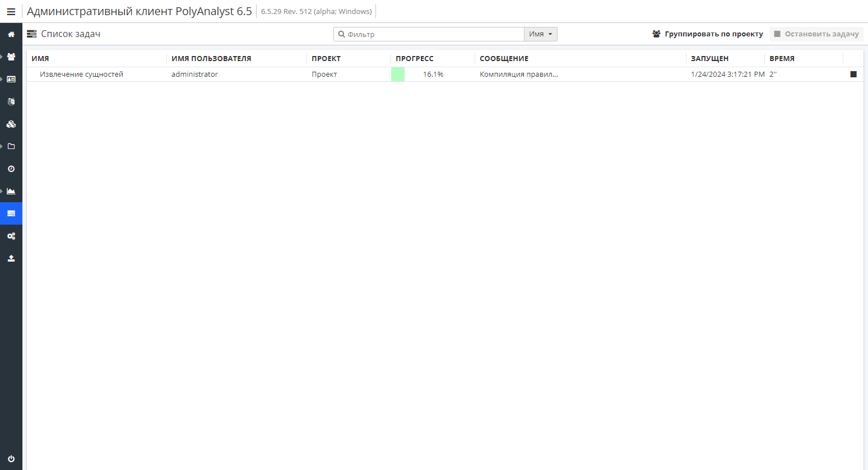This screenshot has height=470, width=868.
Task: Expand the ID card sidebar arrow
Action: [x=2, y=79]
